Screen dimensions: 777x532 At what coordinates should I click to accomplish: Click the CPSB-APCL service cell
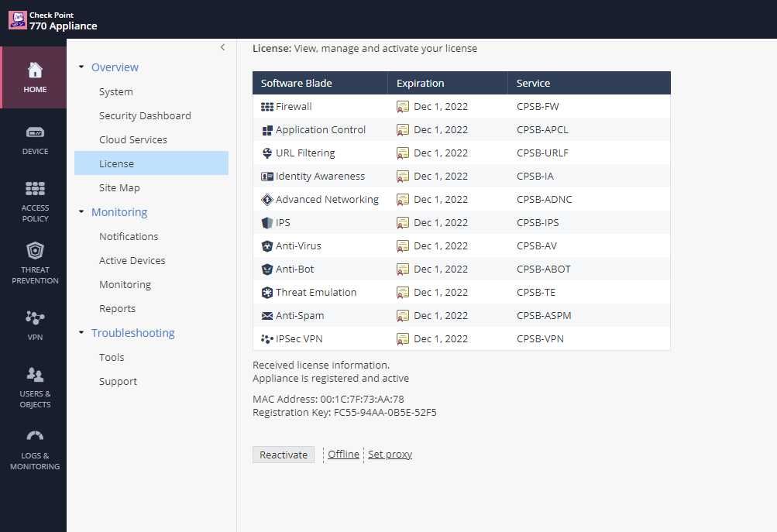pyautogui.click(x=542, y=130)
